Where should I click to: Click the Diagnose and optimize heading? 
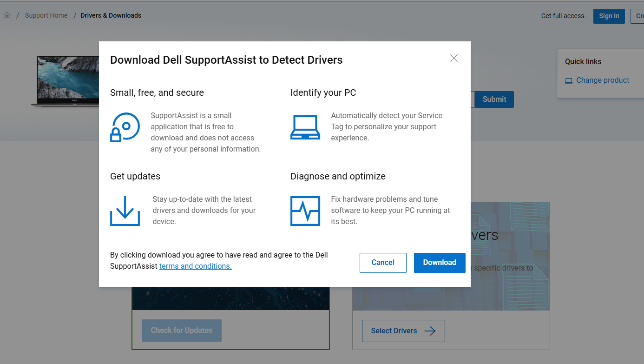(338, 176)
